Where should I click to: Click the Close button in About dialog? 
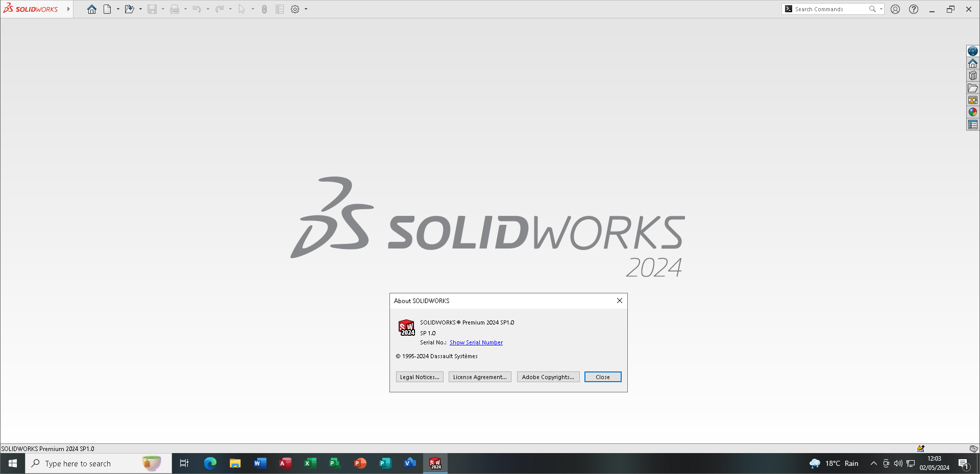[603, 377]
